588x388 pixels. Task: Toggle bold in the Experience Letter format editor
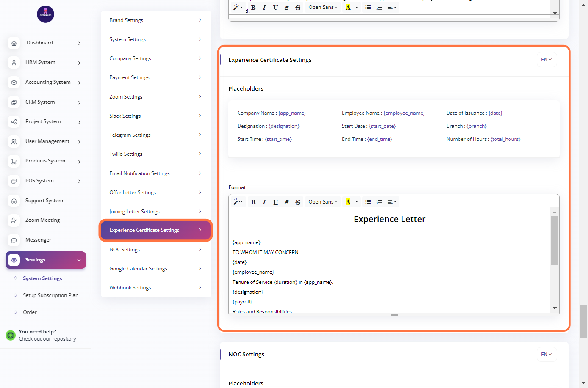[x=253, y=202]
